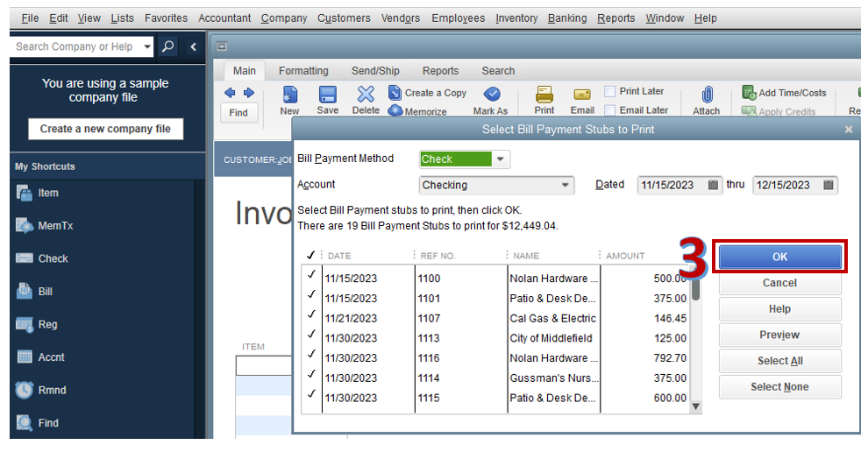
Task: Click the Email envelope icon
Action: (582, 95)
